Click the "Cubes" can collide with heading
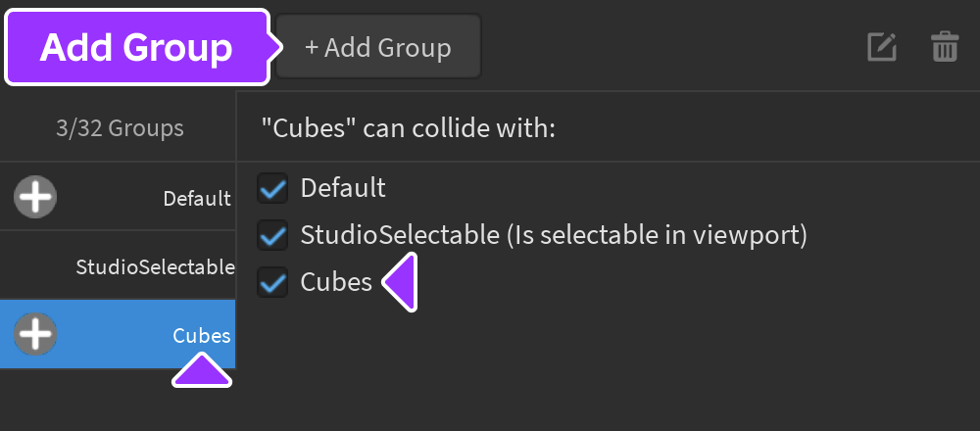The width and height of the screenshot is (980, 431). point(408,127)
